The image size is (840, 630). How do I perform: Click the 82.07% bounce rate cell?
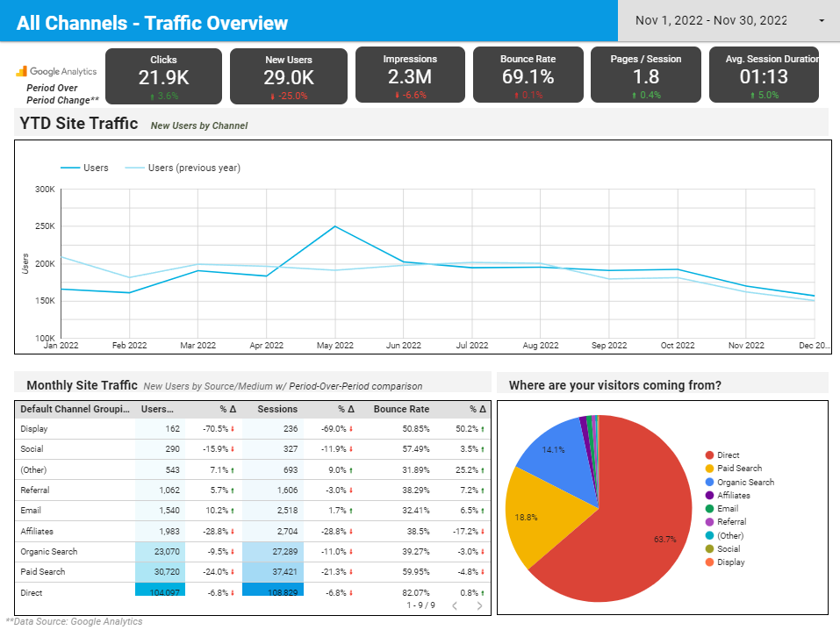pyautogui.click(x=416, y=592)
